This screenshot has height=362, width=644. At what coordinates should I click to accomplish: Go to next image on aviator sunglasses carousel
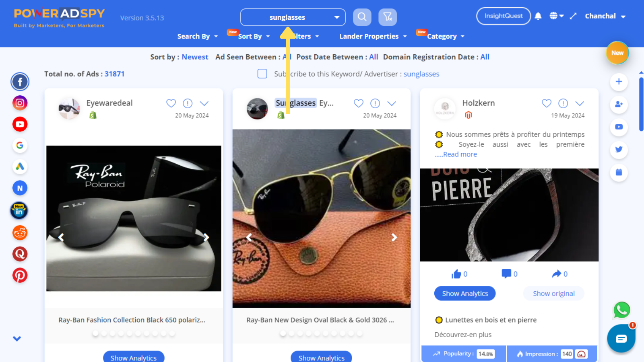(394, 237)
